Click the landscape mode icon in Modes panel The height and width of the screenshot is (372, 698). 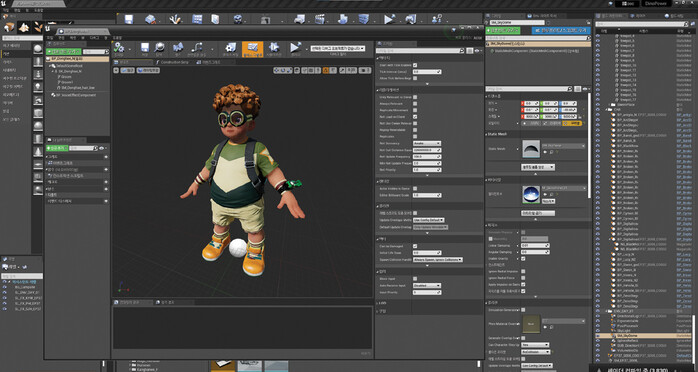tap(24, 28)
